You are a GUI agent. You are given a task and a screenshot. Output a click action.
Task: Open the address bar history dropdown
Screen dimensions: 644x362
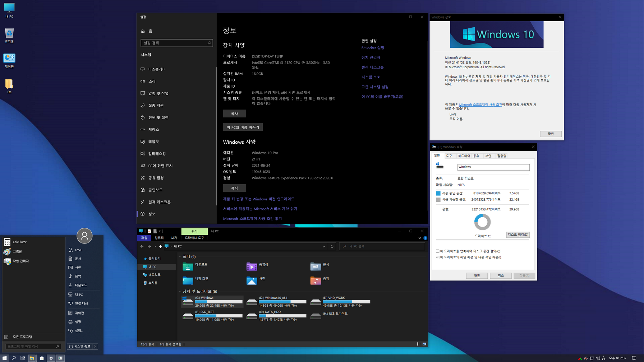tap(324, 246)
